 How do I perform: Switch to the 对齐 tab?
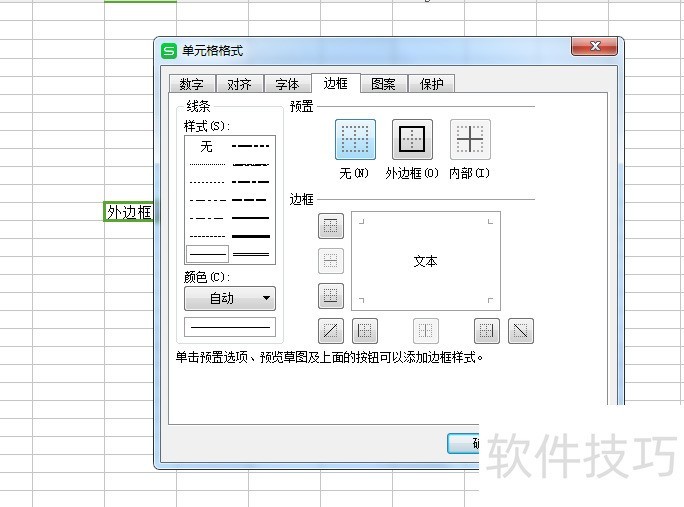239,84
